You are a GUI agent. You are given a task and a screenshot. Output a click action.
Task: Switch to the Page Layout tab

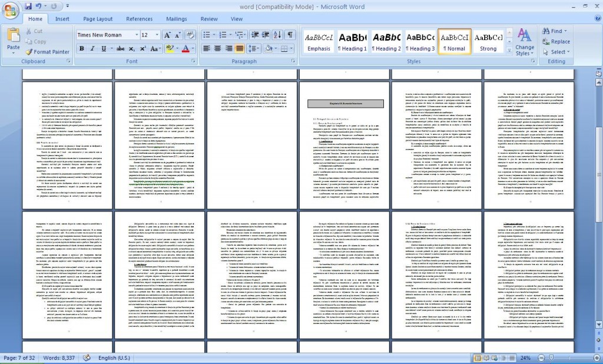tap(98, 19)
